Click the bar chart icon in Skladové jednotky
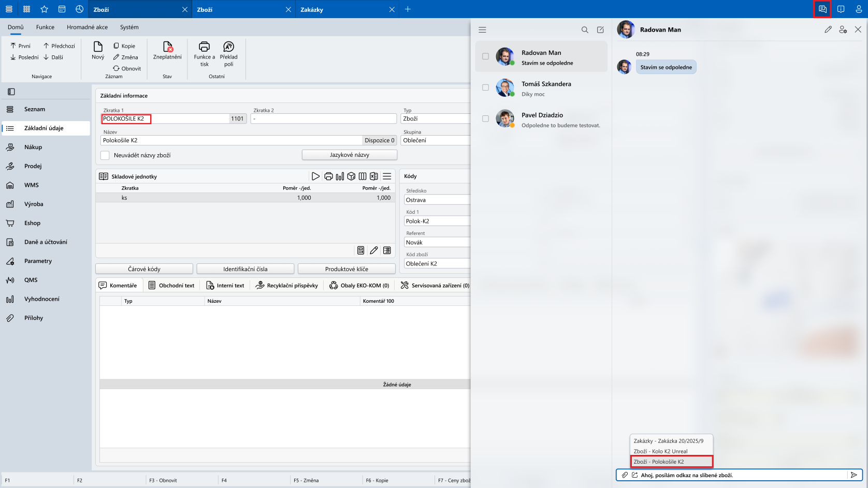The width and height of the screenshot is (868, 488). (340, 176)
